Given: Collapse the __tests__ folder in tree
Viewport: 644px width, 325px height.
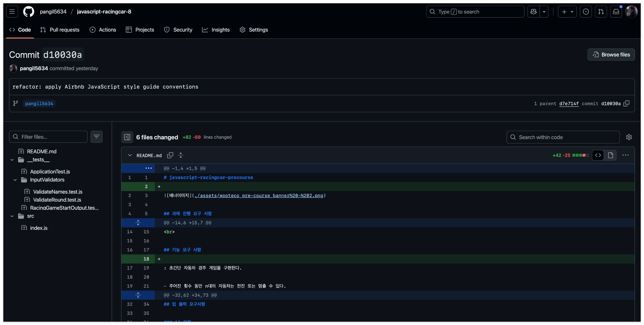Looking at the screenshot, I should click(12, 160).
